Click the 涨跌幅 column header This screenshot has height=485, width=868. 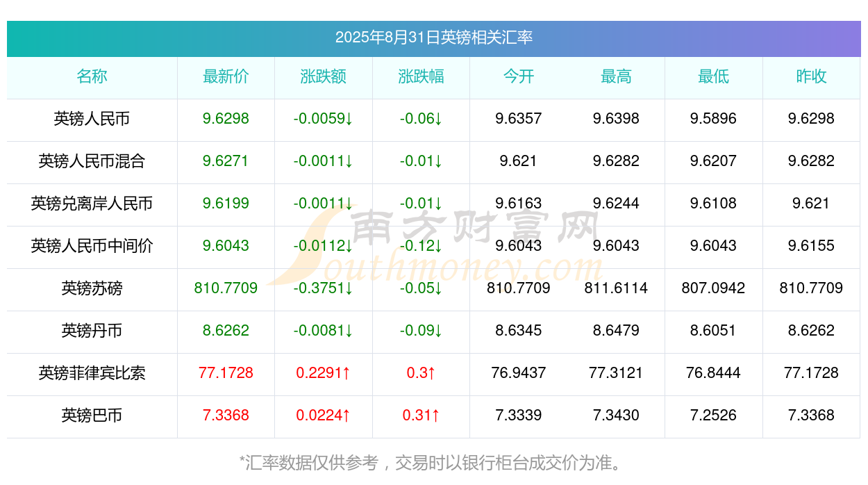(421, 76)
